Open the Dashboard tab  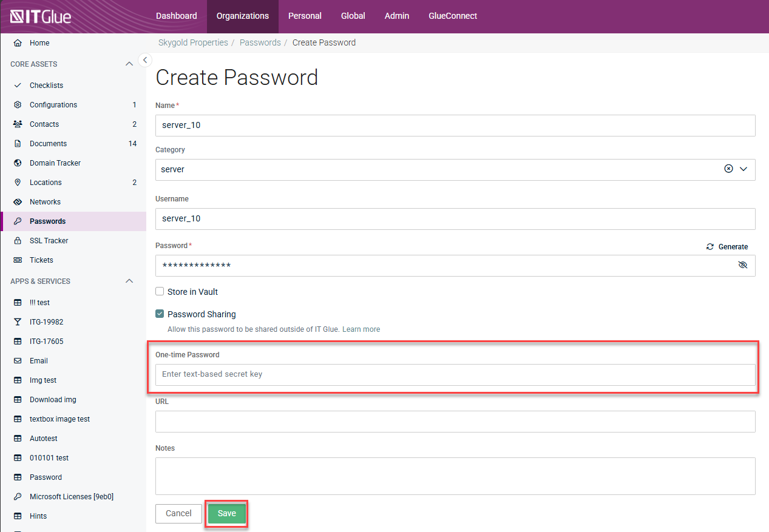(176, 16)
